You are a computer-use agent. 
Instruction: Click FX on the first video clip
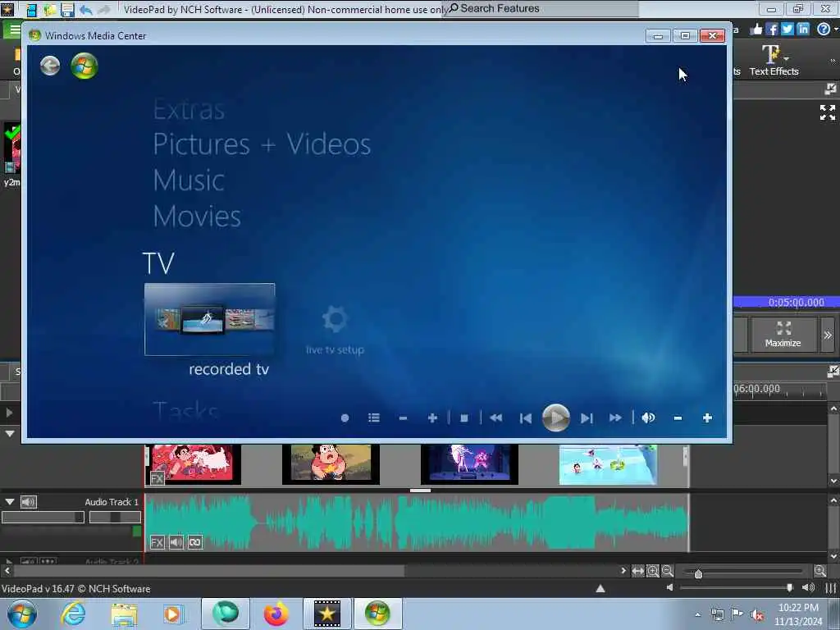157,478
